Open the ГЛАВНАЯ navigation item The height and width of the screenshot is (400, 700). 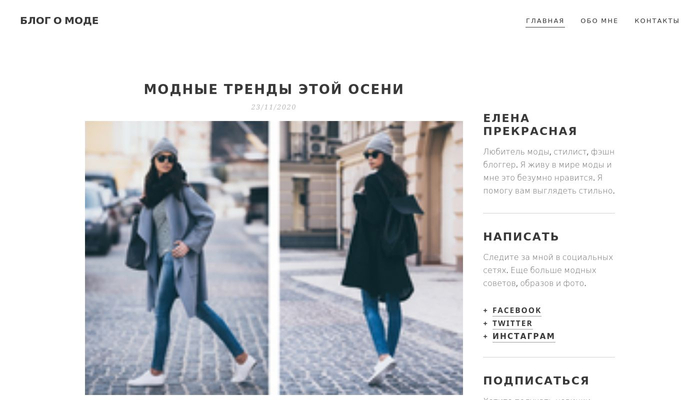point(545,21)
